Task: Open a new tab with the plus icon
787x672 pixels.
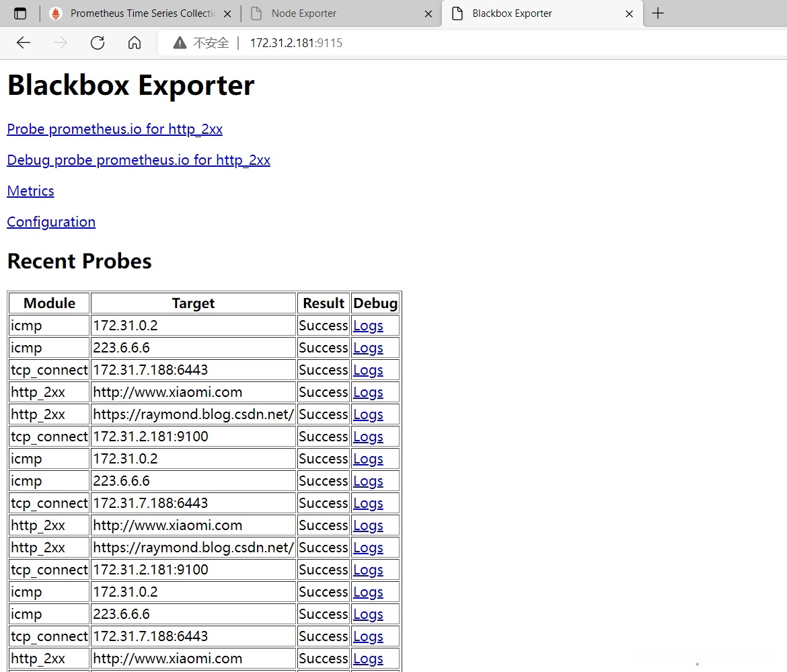Action: (657, 13)
